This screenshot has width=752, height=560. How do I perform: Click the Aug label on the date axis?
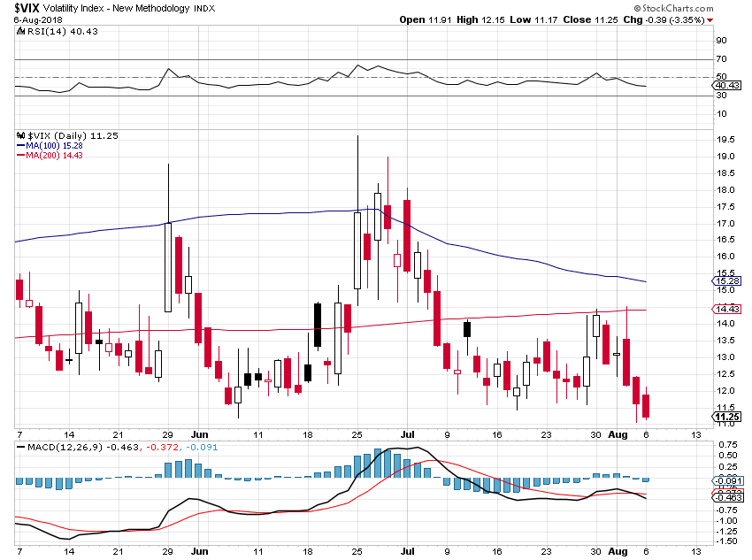point(618,434)
